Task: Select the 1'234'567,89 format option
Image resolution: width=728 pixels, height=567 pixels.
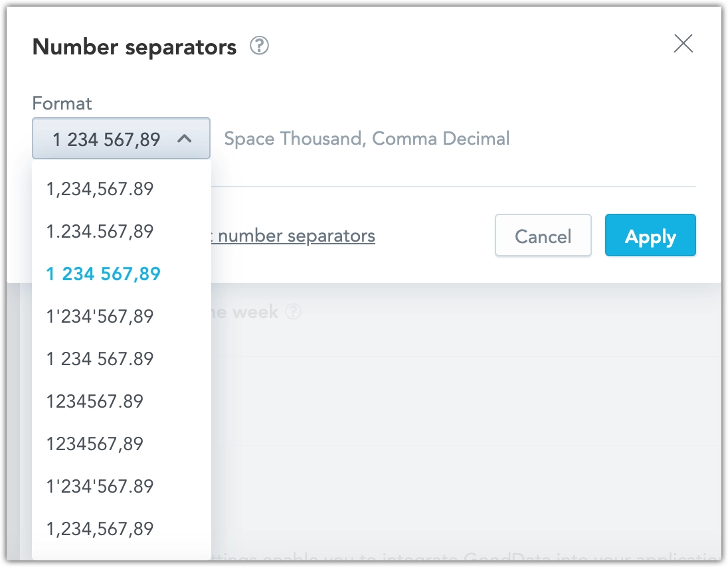Action: click(x=100, y=316)
